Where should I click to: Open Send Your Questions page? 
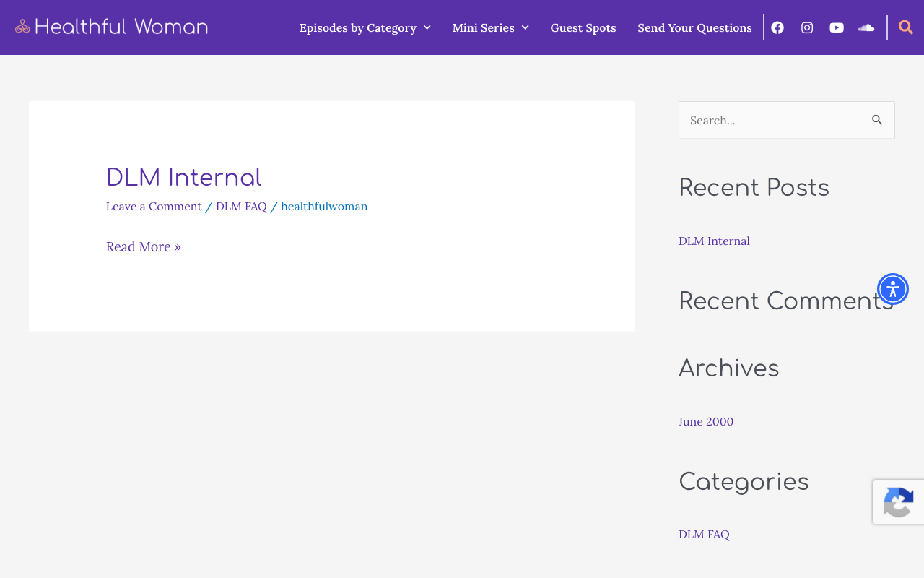coord(694,27)
